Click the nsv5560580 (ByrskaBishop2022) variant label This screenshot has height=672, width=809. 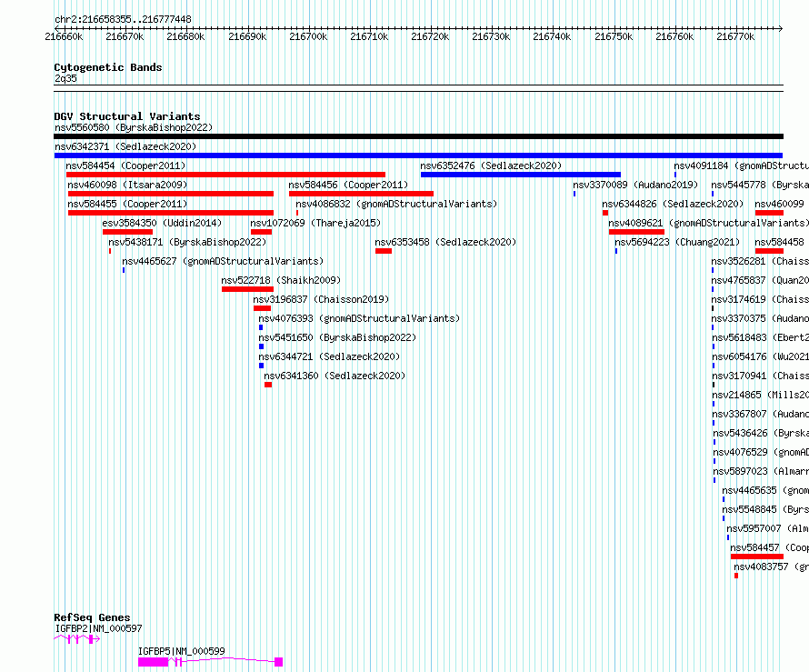click(x=134, y=127)
